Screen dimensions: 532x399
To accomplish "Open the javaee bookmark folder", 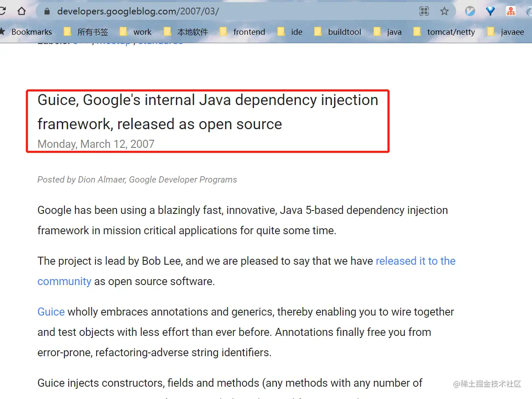I will (x=506, y=32).
